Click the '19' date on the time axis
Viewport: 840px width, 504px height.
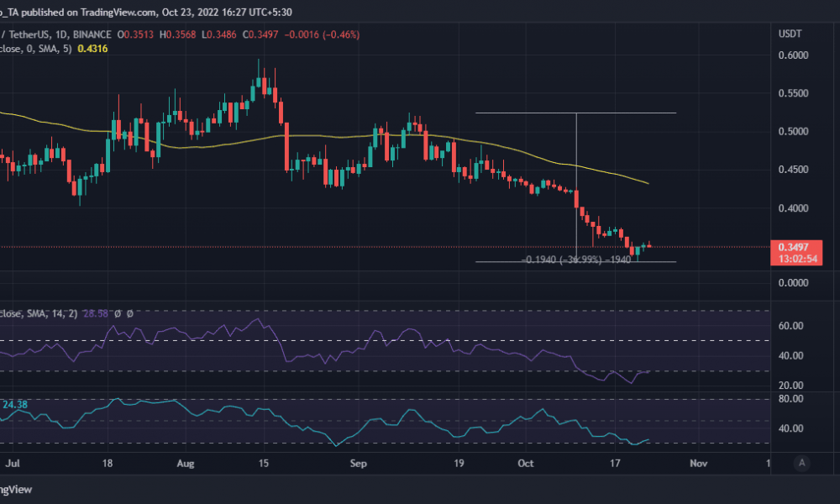pos(459,464)
